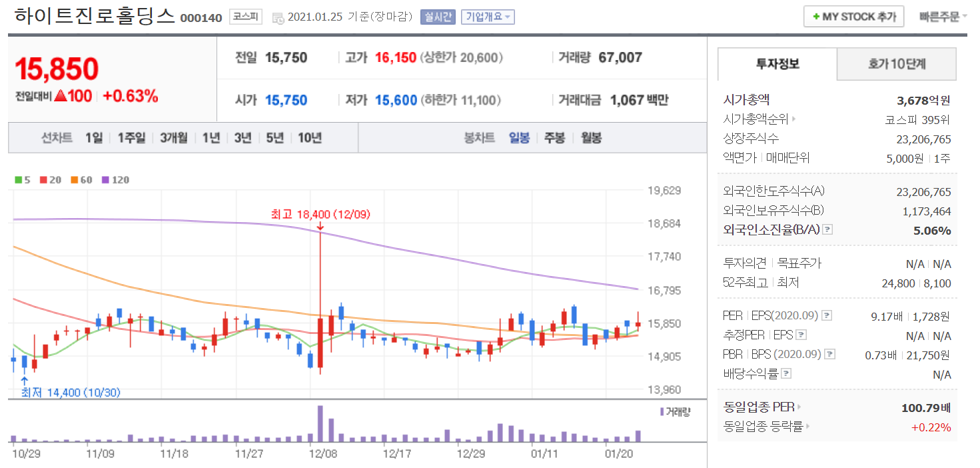
Task: Click the arrow icon beside 동일업종 PER
Action: tap(799, 407)
